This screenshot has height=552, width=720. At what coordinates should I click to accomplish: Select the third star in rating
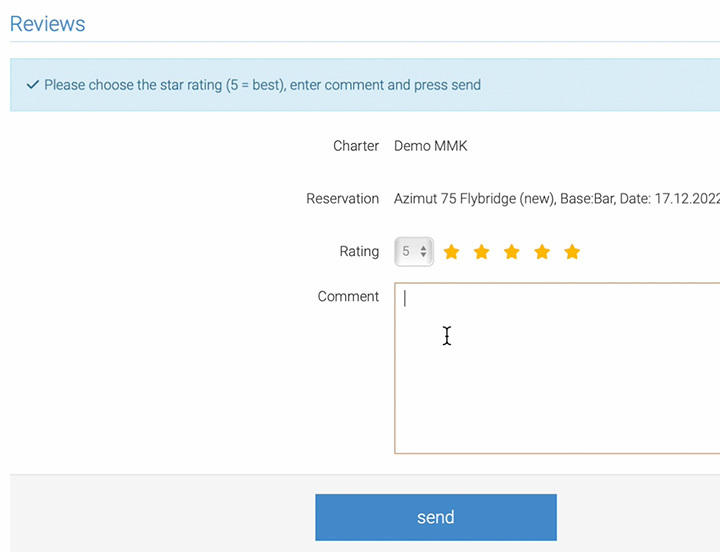pos(511,252)
